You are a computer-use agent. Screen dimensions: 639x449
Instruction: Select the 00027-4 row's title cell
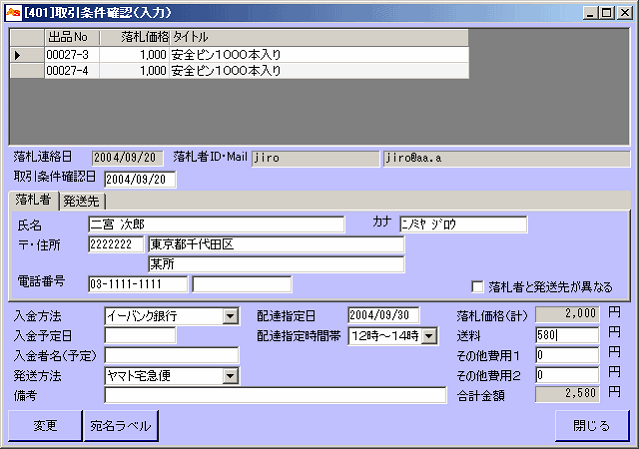point(319,71)
